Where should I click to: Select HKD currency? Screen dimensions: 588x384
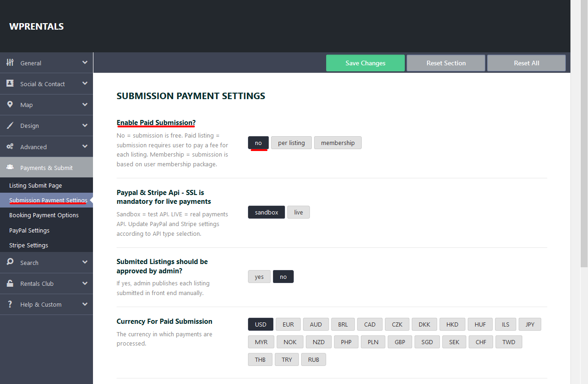point(452,324)
